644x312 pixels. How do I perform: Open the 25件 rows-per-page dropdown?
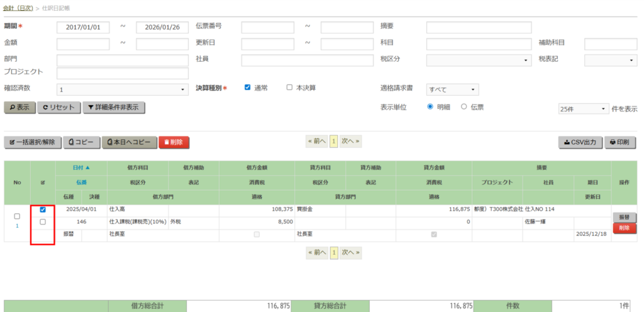click(583, 109)
